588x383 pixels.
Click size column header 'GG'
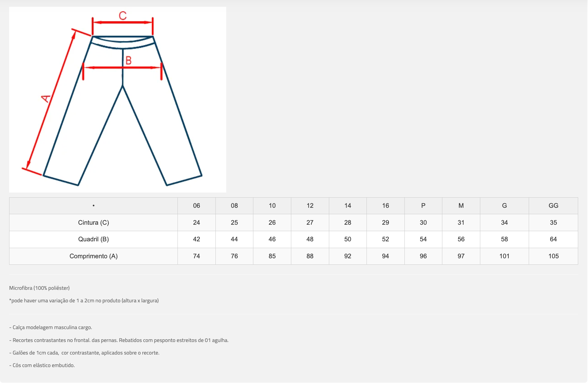[553, 206]
